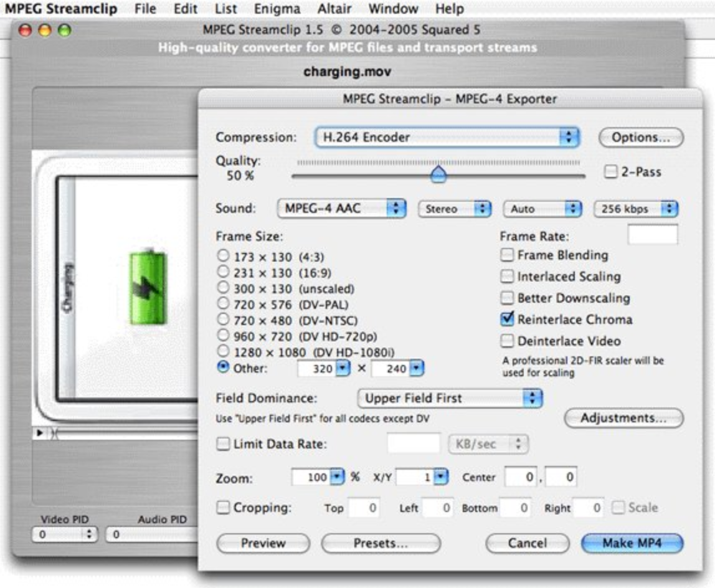715x588 pixels.
Task: Click the Bottom cropping field
Action: pos(515,508)
